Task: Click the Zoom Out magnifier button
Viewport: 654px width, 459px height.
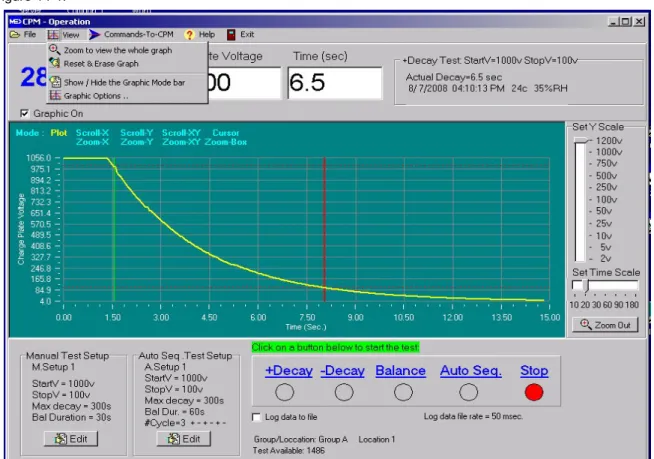Action: [605, 325]
